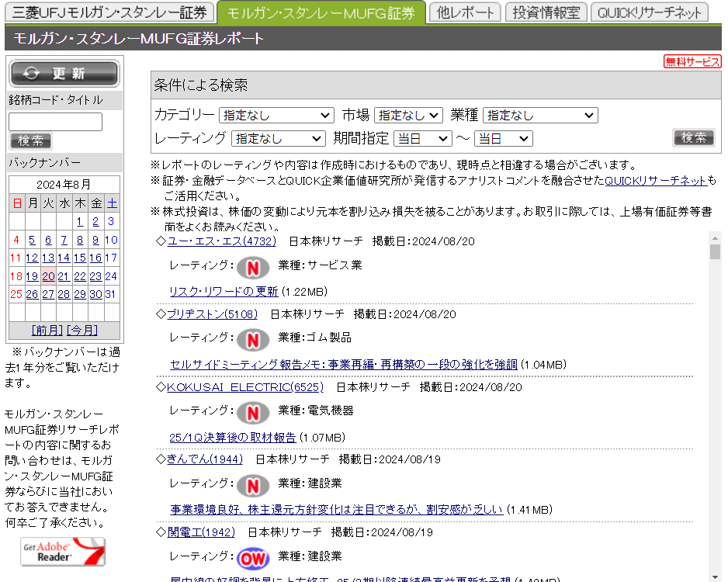Click the N rating icon for ブリヂストン

tap(253, 340)
